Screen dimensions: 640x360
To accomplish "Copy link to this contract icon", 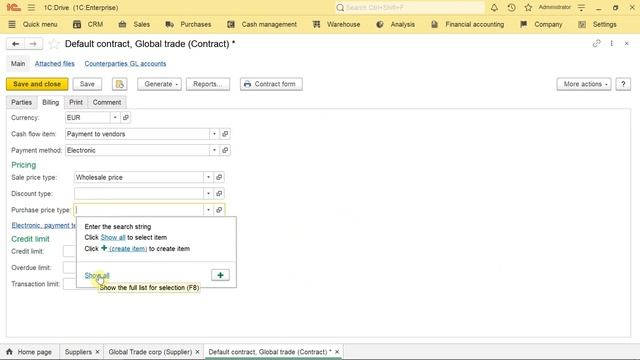I will pos(596,43).
